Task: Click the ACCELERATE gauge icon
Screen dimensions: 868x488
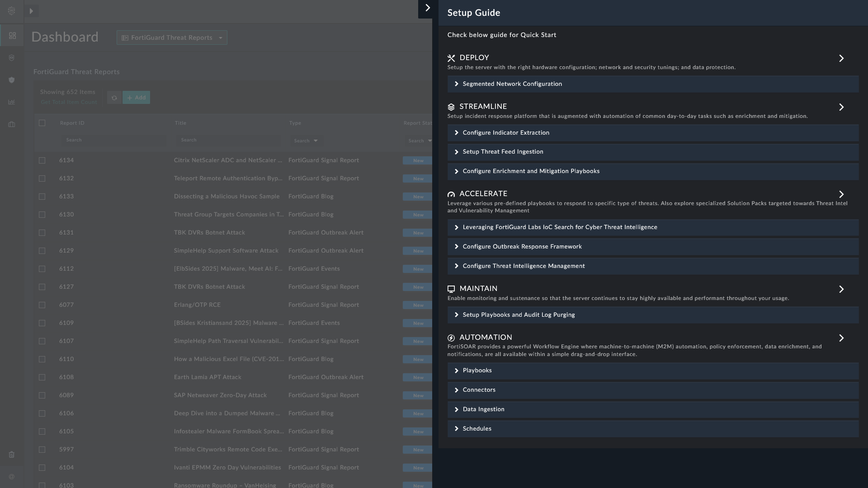Action: click(x=451, y=194)
